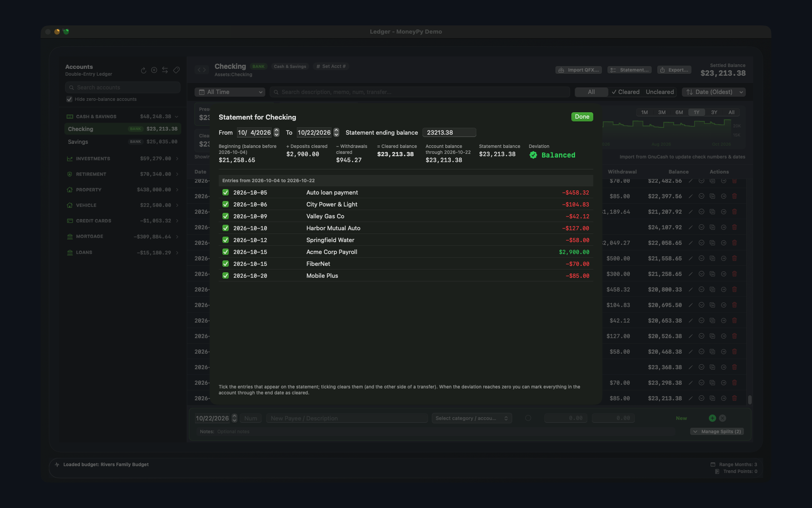Click the Investments category chart icon

pyautogui.click(x=70, y=158)
